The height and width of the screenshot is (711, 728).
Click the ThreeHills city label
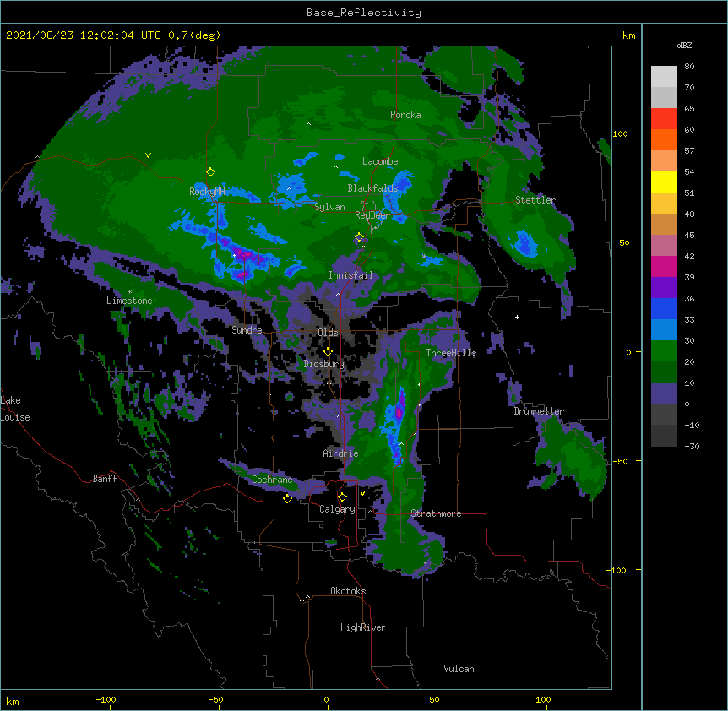click(451, 353)
